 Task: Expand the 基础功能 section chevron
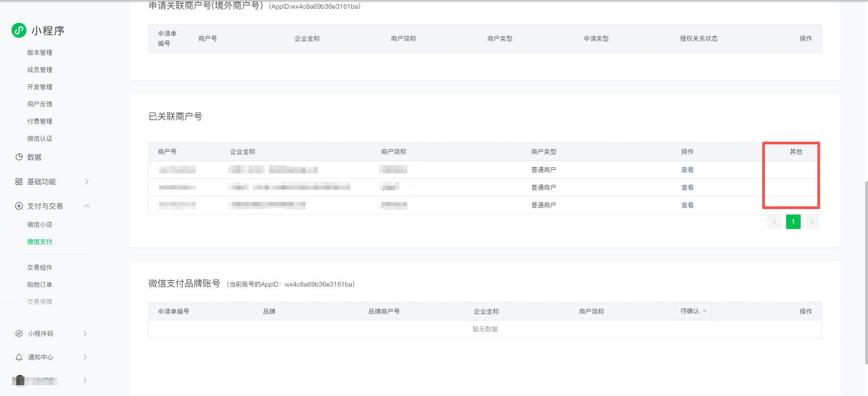coord(87,181)
